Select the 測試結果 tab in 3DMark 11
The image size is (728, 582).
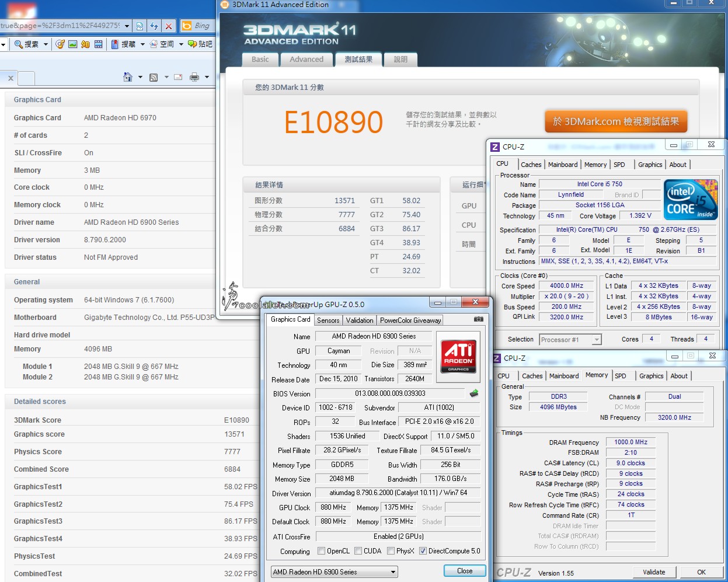pyautogui.click(x=358, y=59)
